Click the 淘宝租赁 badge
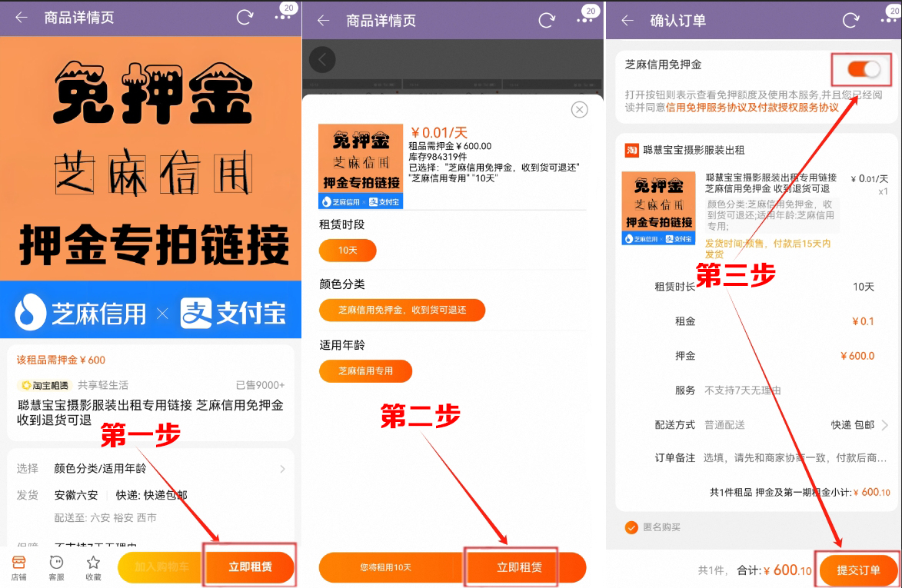The height and width of the screenshot is (588, 902). 45,385
